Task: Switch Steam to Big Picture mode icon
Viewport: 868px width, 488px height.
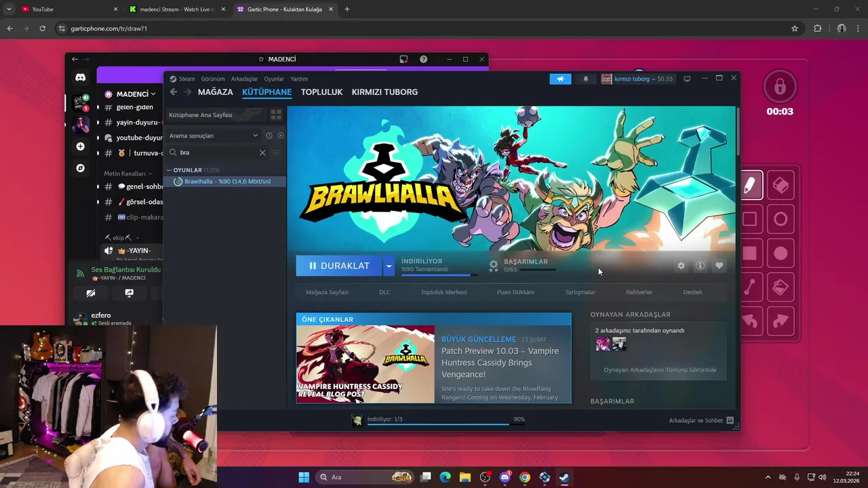Action: (687, 79)
